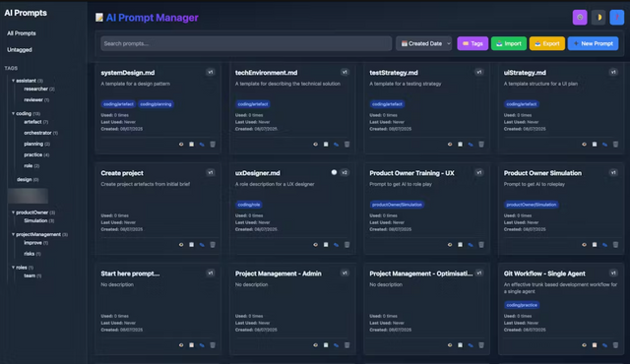Show Untagged prompts in sidebar
This screenshot has height=364, width=630.
pos(20,50)
